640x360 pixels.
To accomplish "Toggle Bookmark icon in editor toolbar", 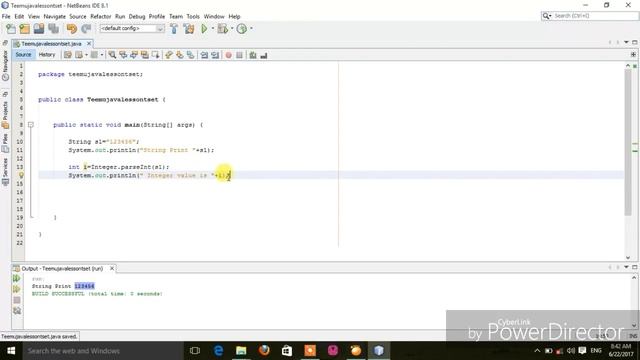I will pos(191,55).
